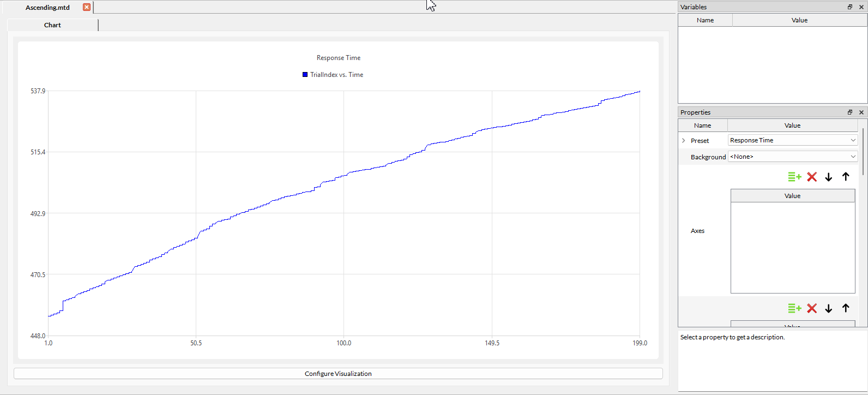Image resolution: width=868 pixels, height=395 pixels.
Task: Click the Value column header in Variables
Action: coord(799,20)
